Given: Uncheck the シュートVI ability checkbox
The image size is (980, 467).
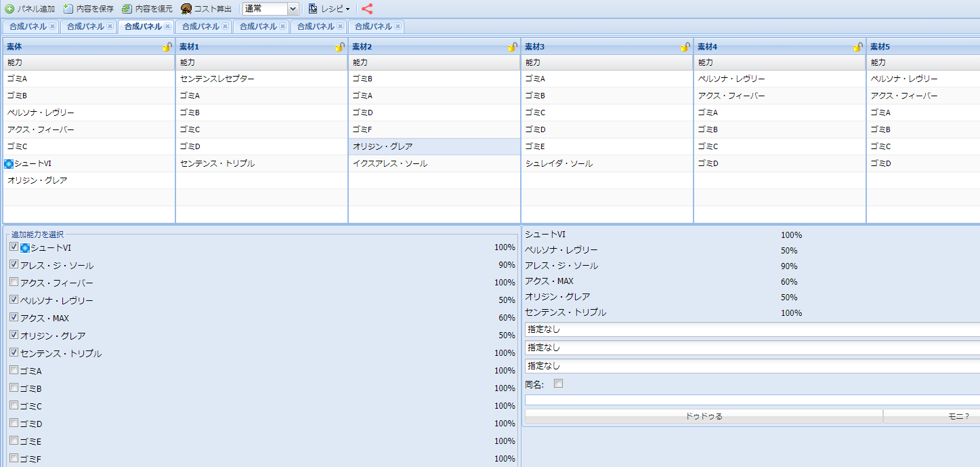Looking at the screenshot, I should pos(14,247).
